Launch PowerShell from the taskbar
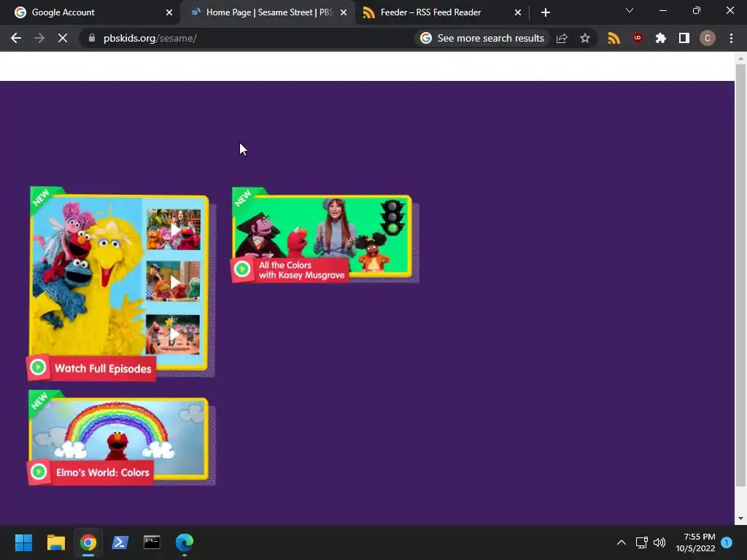Viewport: 747px width, 560px height. [120, 542]
